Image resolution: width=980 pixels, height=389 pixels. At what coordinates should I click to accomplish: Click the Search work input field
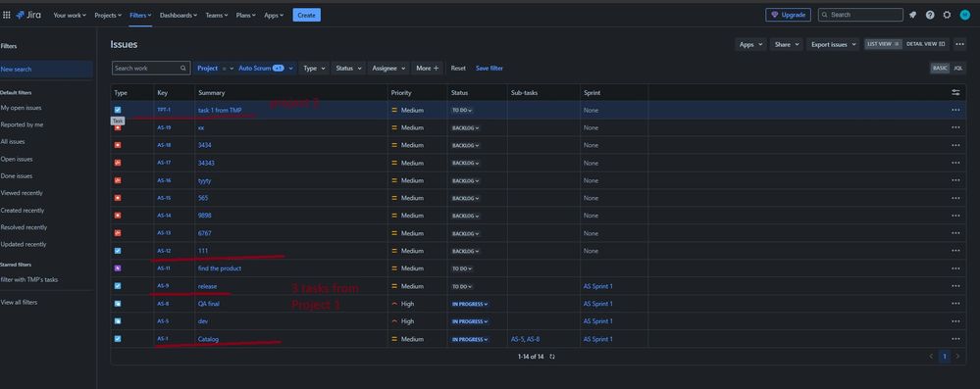151,68
